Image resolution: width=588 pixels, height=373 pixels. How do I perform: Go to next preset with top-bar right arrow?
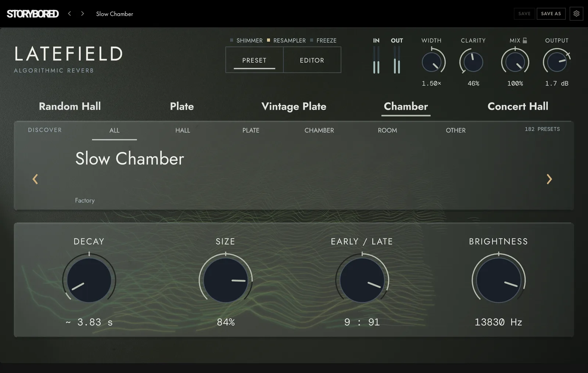click(82, 14)
